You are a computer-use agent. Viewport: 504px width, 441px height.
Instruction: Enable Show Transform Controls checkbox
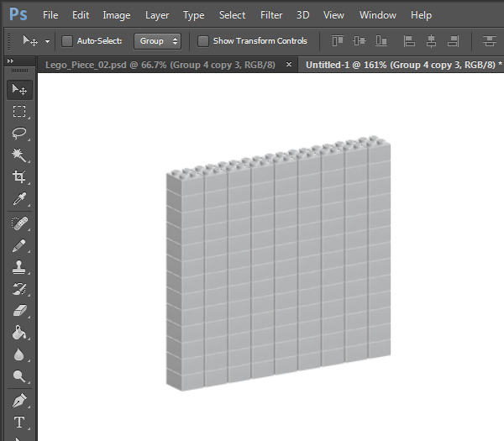pyautogui.click(x=203, y=41)
